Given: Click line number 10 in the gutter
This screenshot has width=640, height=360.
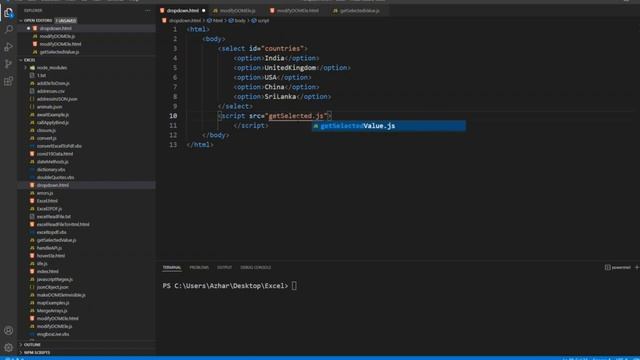Looking at the screenshot, I should 173,116.
